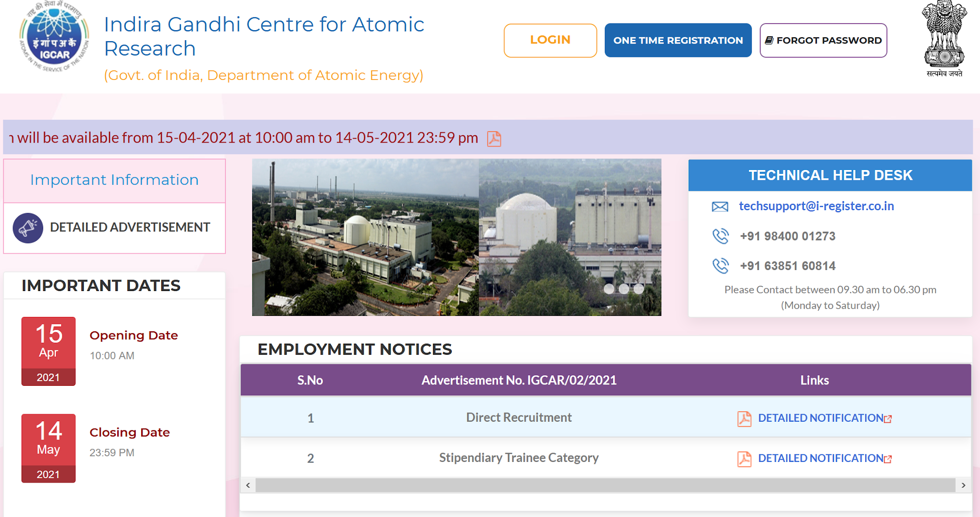The width and height of the screenshot is (980, 517).
Task: Open ONE TIME REGISTRATION
Action: click(678, 40)
